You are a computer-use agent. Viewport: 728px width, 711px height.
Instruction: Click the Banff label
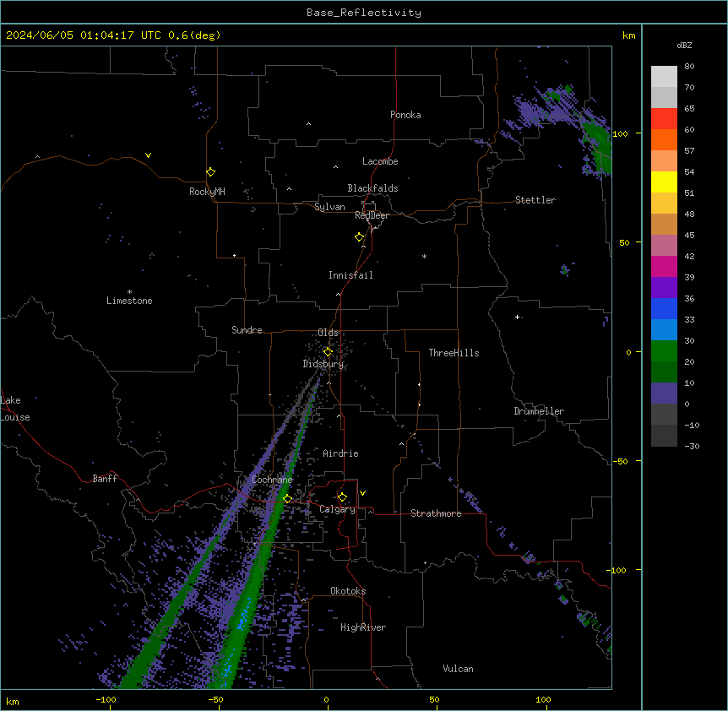(x=105, y=479)
